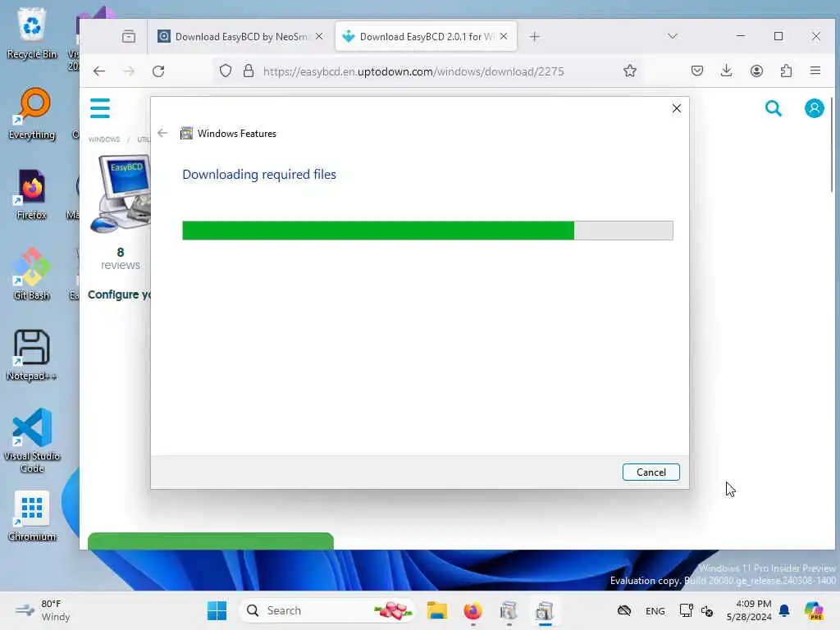840x630 pixels.
Task: Open Firefox extensions menu
Action: tap(786, 71)
